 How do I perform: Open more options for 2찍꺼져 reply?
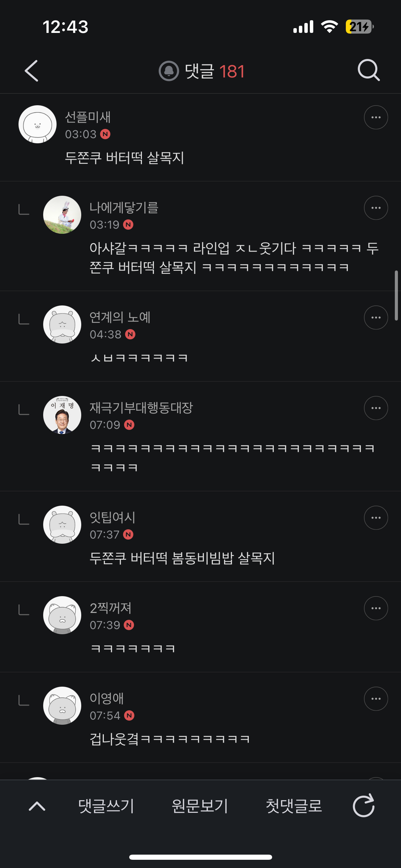click(376, 608)
